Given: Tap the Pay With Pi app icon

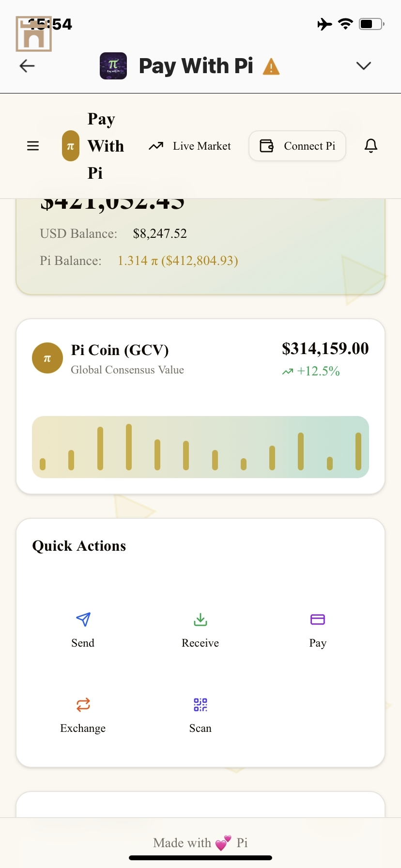Looking at the screenshot, I should pos(113,66).
